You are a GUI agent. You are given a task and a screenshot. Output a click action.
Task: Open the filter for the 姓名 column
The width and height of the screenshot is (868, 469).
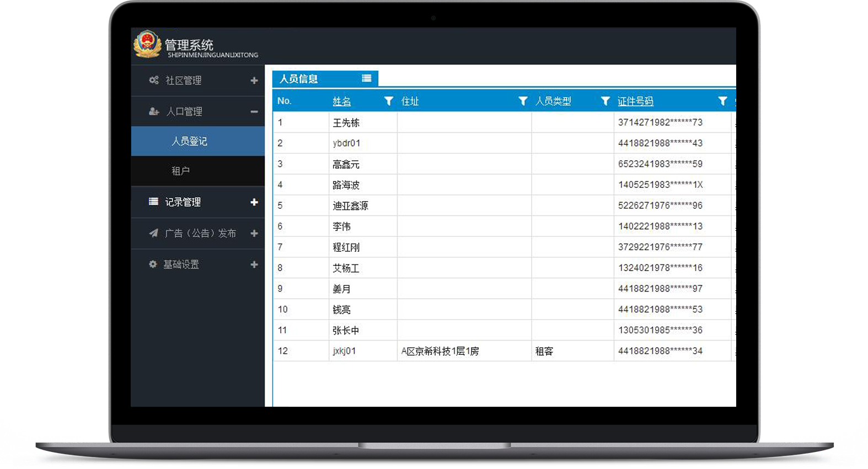[x=389, y=101]
